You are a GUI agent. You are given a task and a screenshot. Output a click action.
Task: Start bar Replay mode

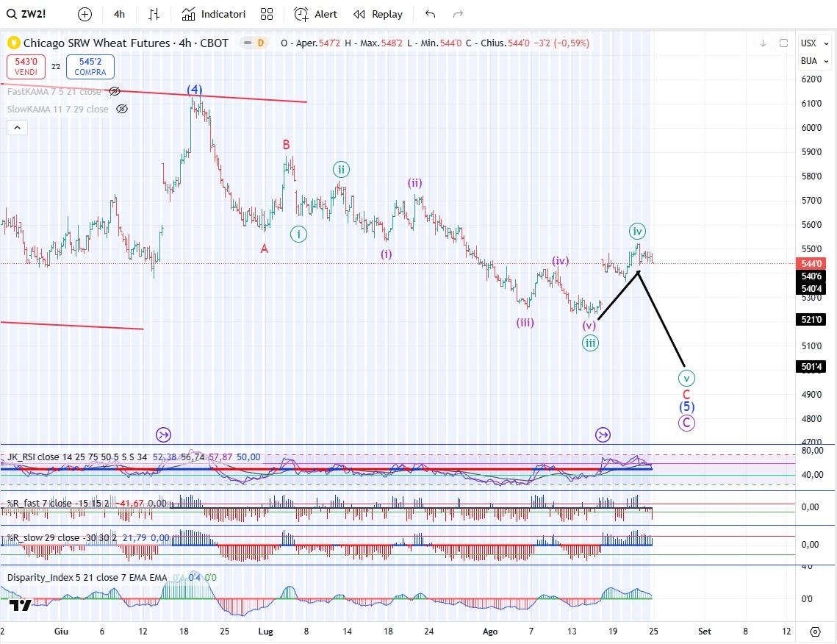(x=378, y=14)
